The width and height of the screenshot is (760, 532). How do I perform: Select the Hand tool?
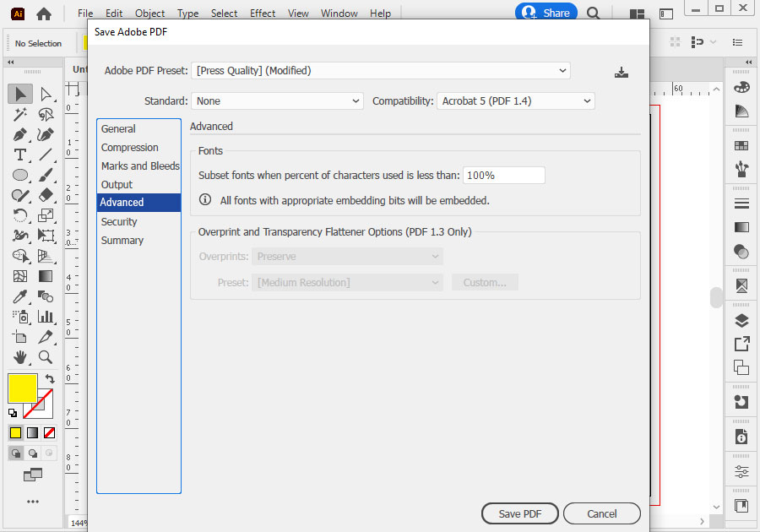tap(20, 357)
